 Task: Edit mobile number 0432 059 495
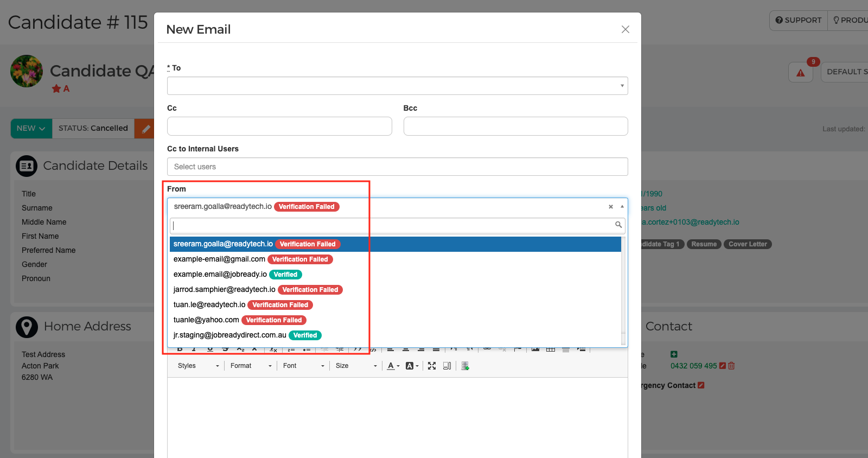click(723, 366)
